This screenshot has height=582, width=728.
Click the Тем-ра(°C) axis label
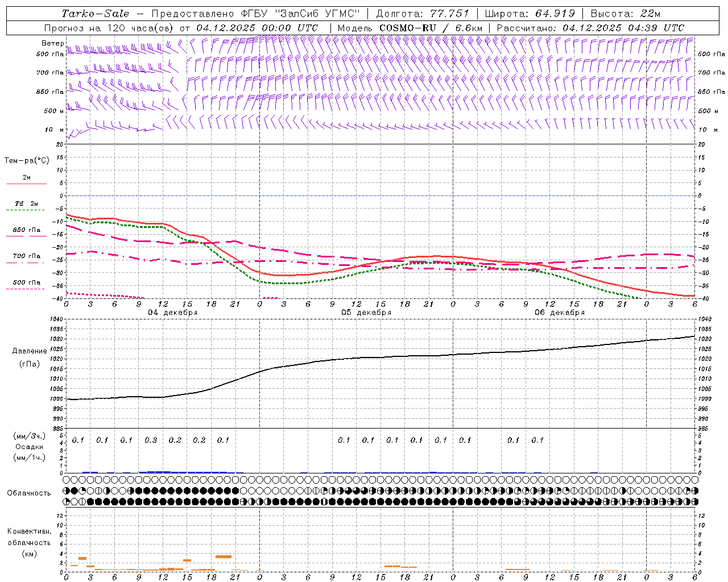pos(27,161)
